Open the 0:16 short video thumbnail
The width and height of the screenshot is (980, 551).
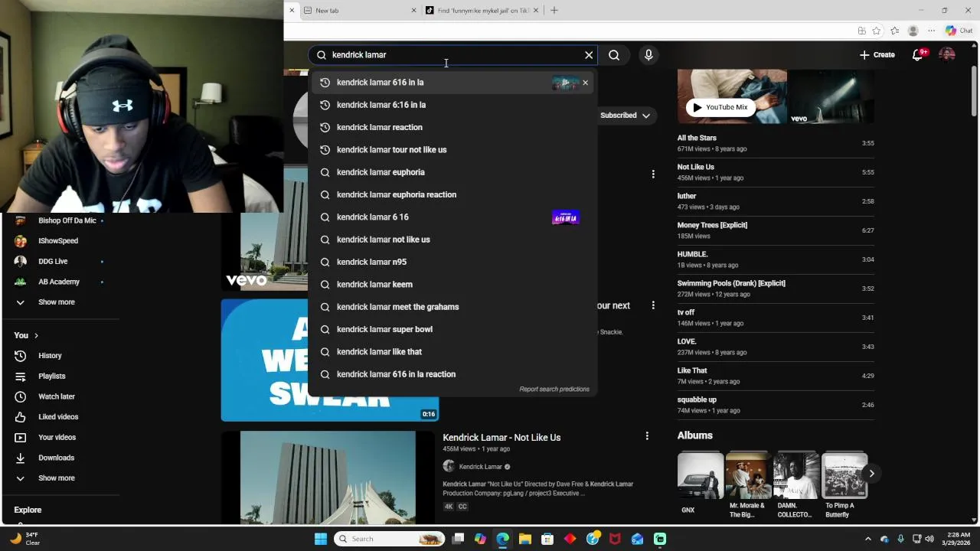click(x=330, y=360)
